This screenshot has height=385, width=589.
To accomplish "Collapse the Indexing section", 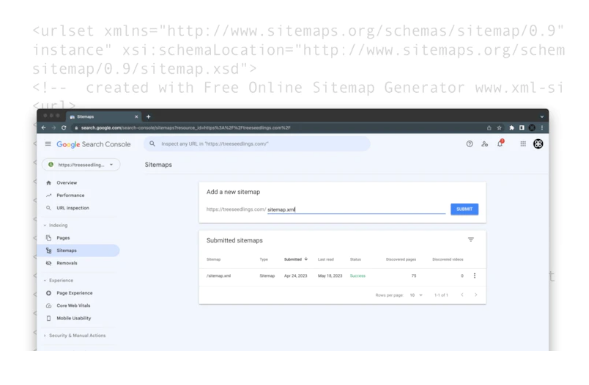I will (56, 225).
